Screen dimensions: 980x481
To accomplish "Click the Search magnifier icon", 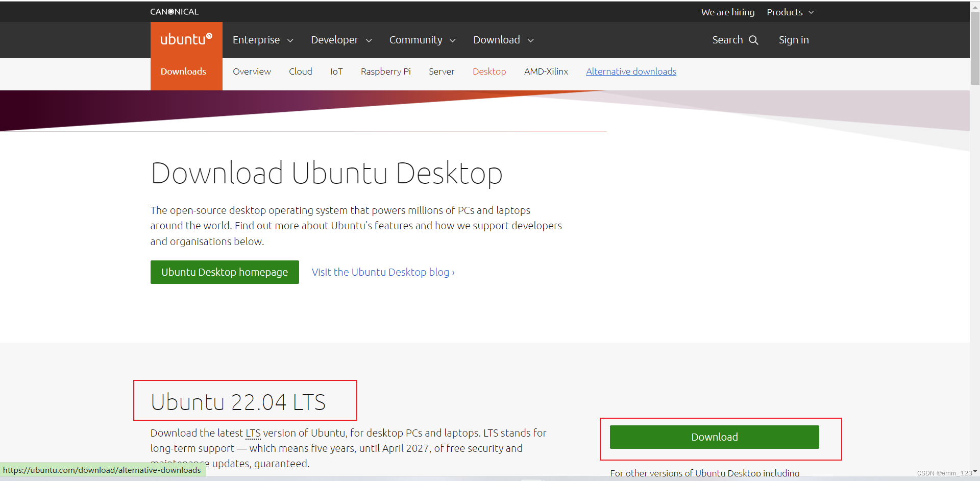I will 753,40.
